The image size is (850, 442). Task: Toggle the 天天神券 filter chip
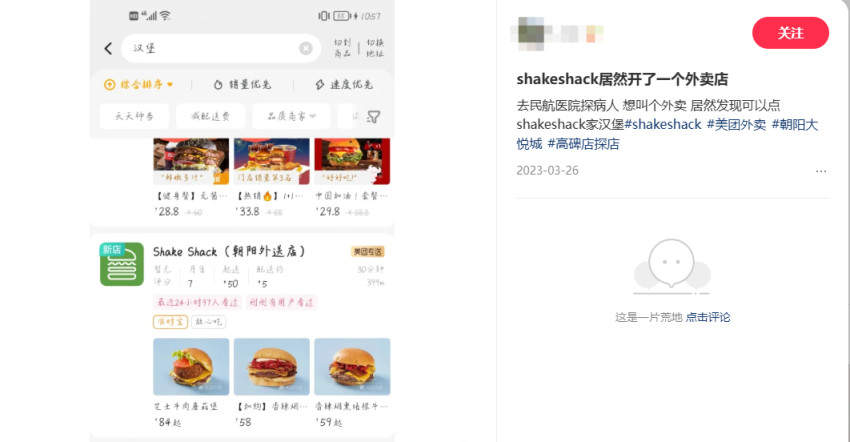pyautogui.click(x=134, y=116)
